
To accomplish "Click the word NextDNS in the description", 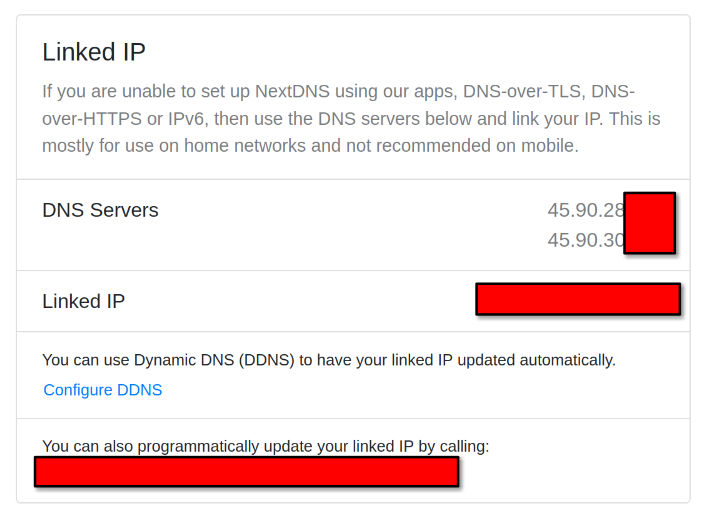I will pyautogui.click(x=292, y=91).
